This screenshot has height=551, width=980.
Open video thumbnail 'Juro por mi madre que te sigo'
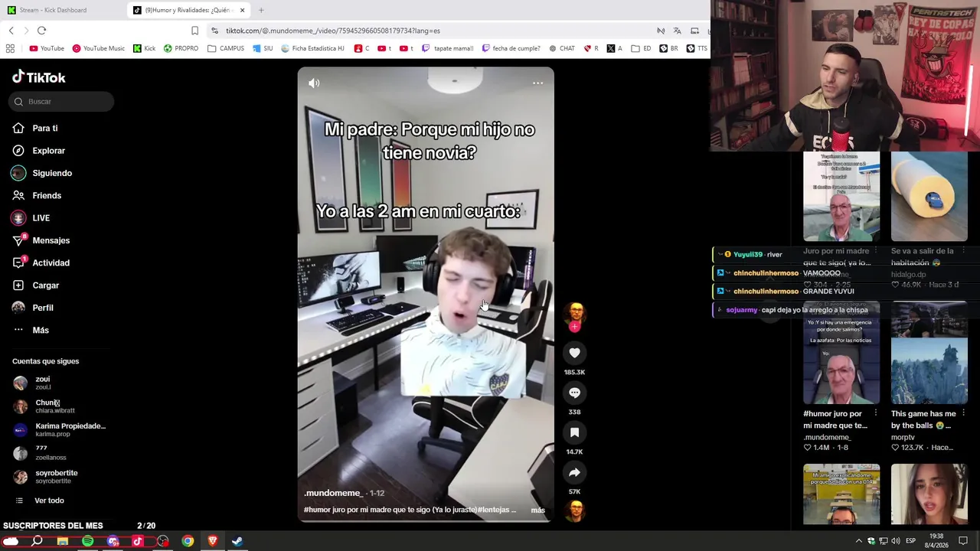coord(841,197)
